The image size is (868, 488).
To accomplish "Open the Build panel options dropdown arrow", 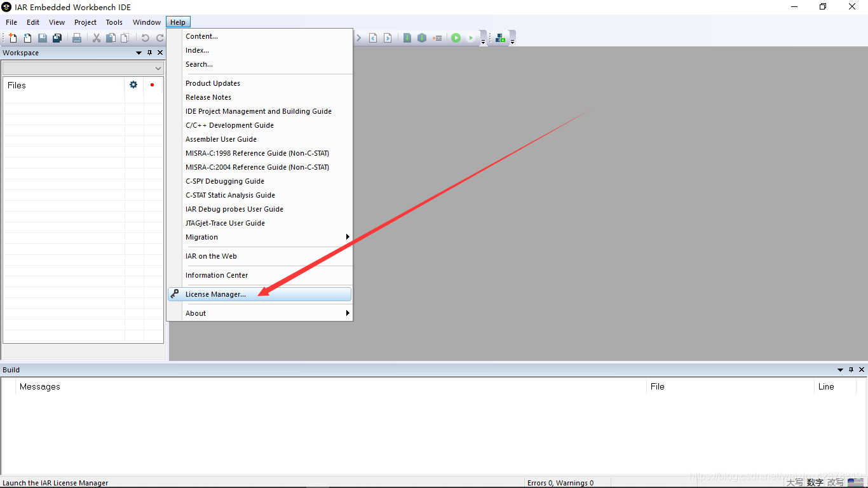I will [841, 370].
